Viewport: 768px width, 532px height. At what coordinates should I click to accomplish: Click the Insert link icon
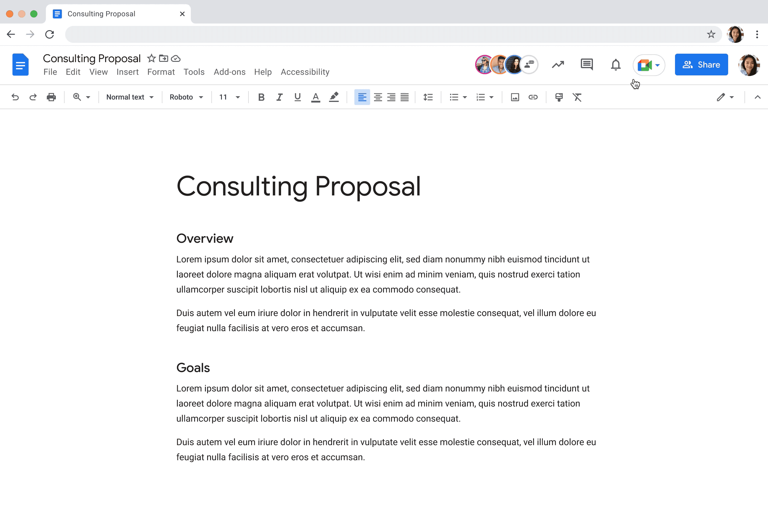click(533, 97)
